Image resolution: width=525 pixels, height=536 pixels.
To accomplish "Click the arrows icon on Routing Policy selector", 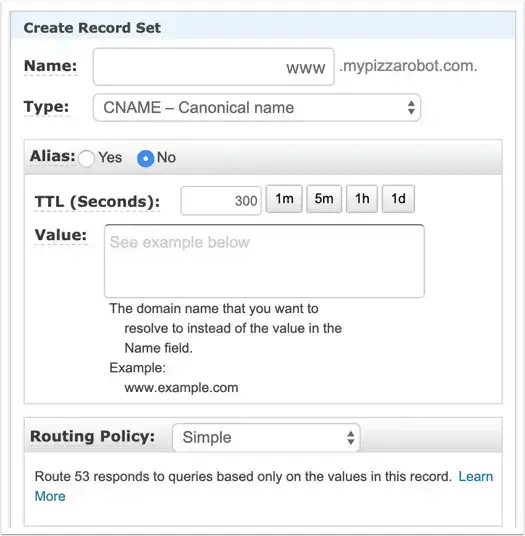I will (350, 437).
